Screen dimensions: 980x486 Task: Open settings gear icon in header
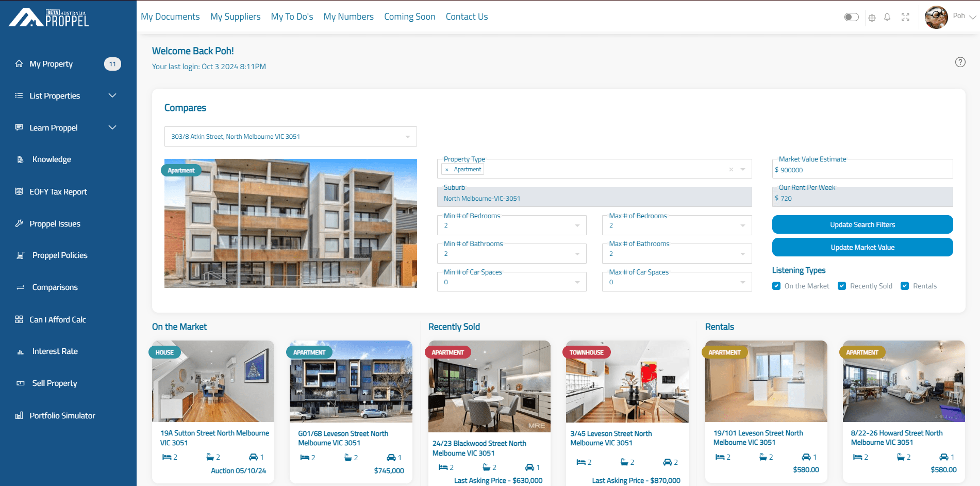point(872,18)
